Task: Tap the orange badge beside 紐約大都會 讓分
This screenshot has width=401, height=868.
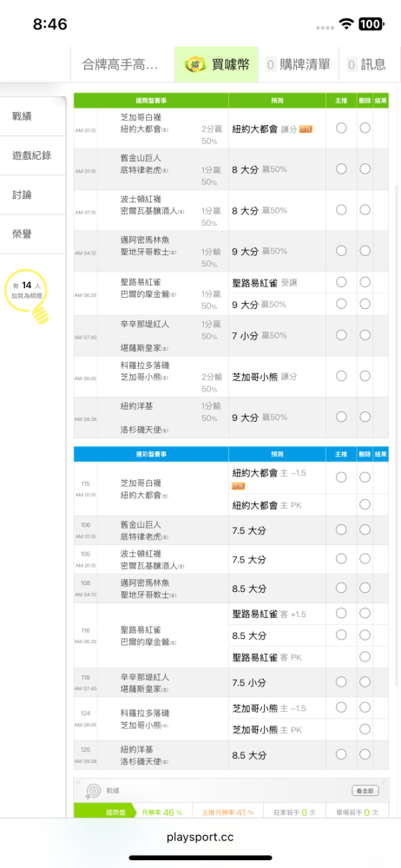Action: pos(306,129)
